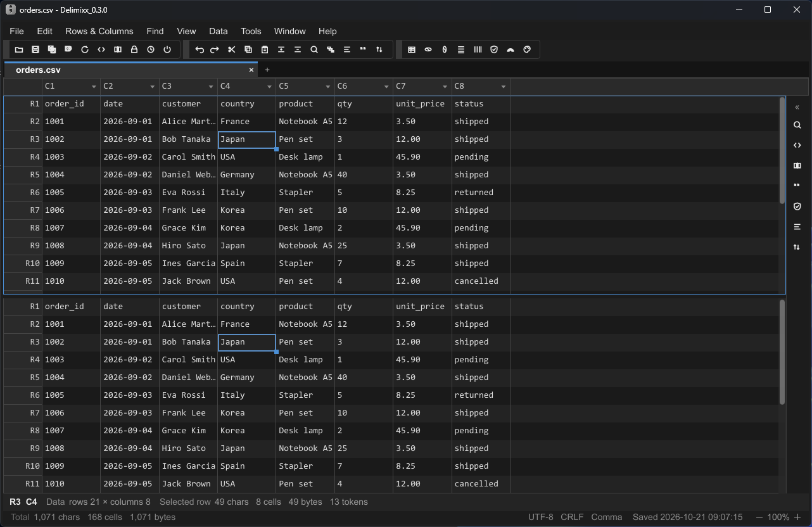Open the color palette theme toolbar icon
Image resolution: width=812 pixels, height=527 pixels.
pyautogui.click(x=527, y=49)
